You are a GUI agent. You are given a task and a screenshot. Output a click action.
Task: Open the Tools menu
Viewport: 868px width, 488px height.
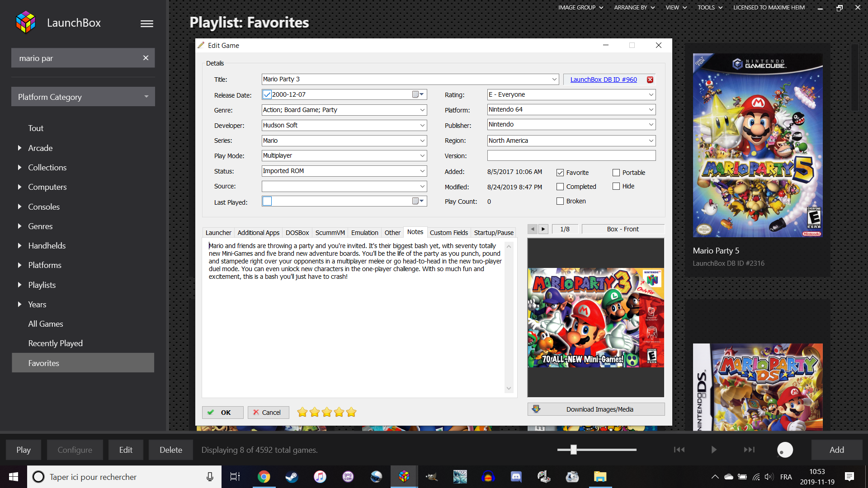click(x=710, y=7)
